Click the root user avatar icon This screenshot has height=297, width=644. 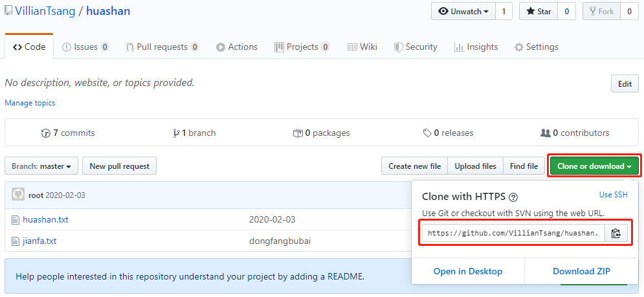[x=18, y=195]
